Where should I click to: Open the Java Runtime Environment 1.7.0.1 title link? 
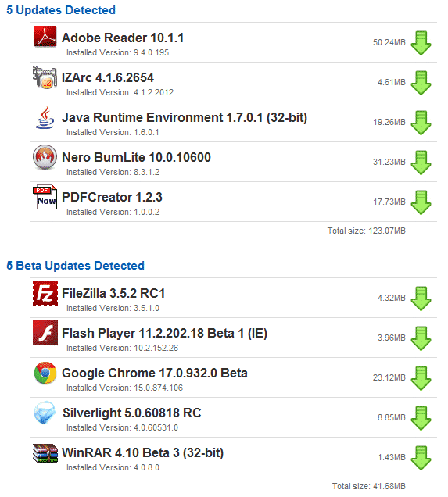tap(185, 117)
